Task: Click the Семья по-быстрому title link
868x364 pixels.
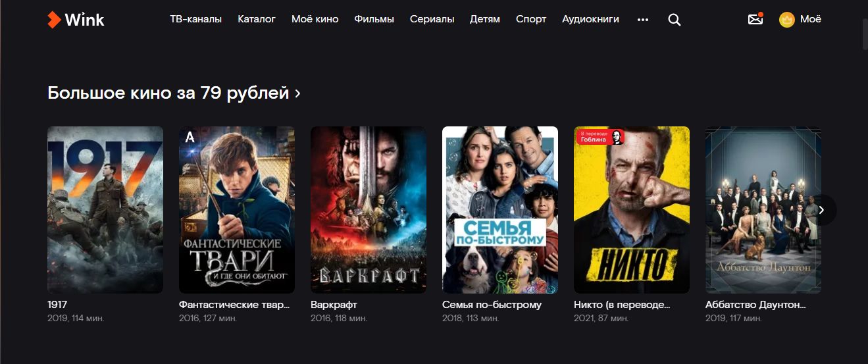Action: point(492,305)
